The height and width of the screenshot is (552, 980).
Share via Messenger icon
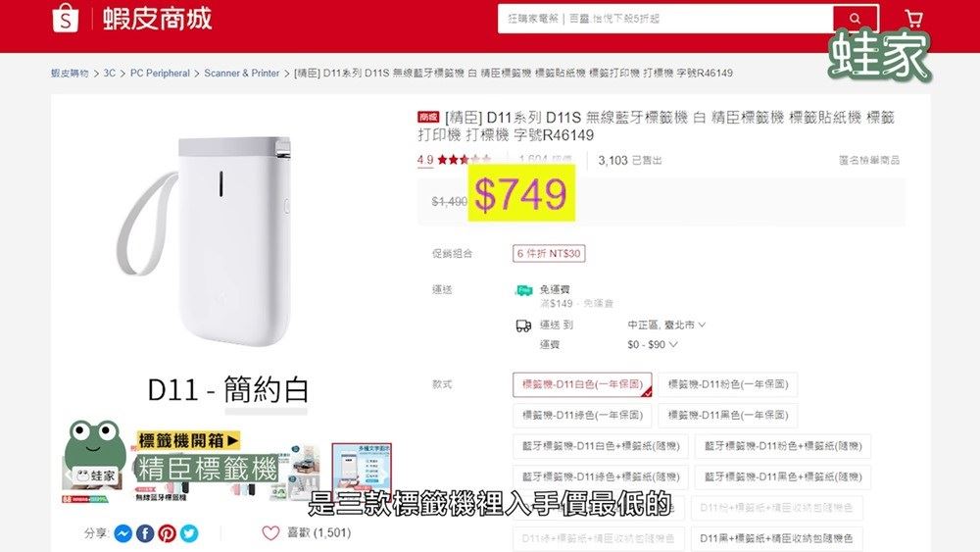point(123,533)
